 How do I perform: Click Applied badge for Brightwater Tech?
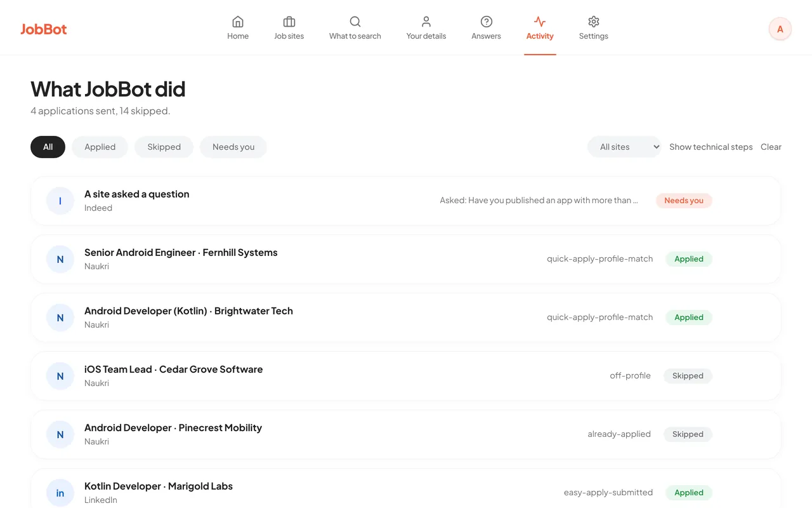689,317
